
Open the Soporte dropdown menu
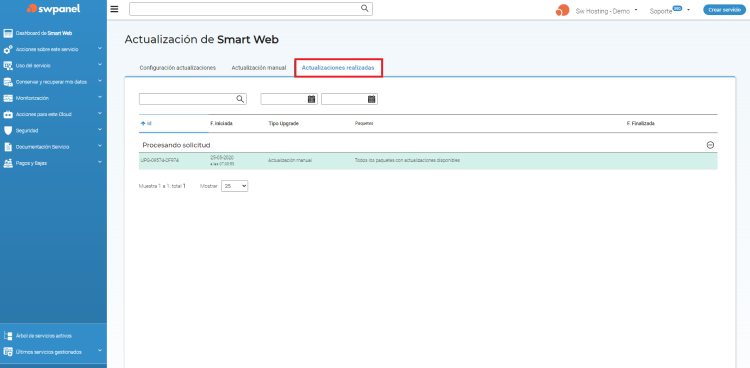point(670,11)
